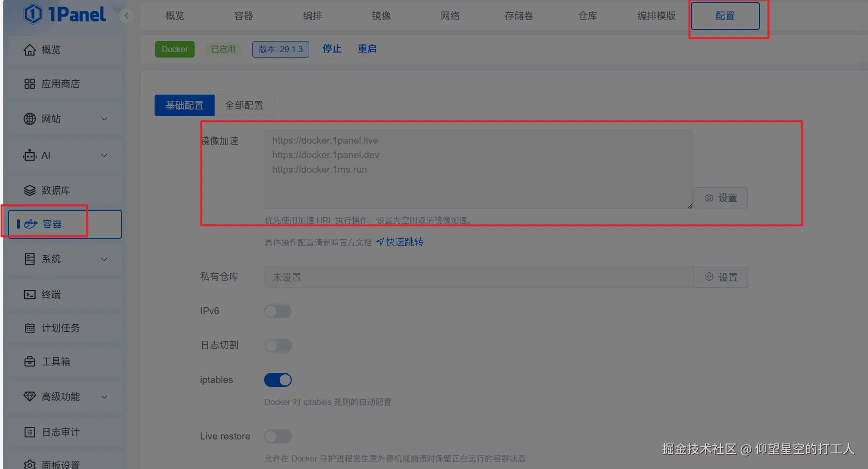This screenshot has width=868, height=469.
Task: Select the 配置 tab
Action: (725, 16)
